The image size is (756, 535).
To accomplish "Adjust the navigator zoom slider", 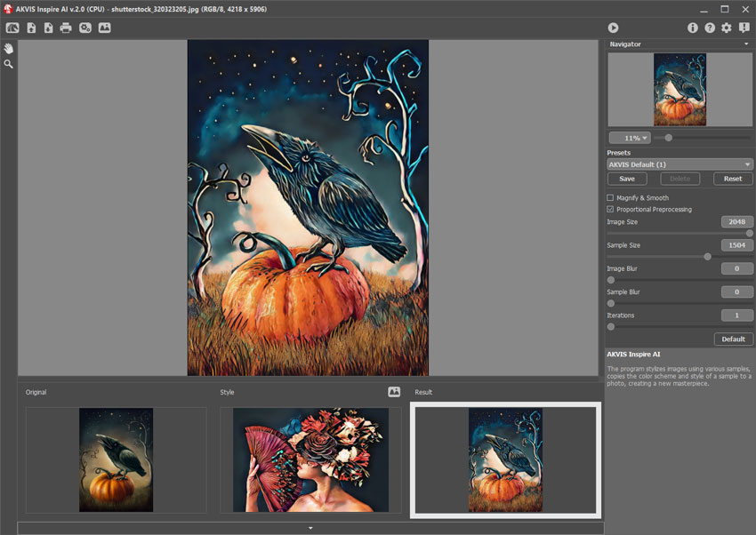I will tap(668, 139).
